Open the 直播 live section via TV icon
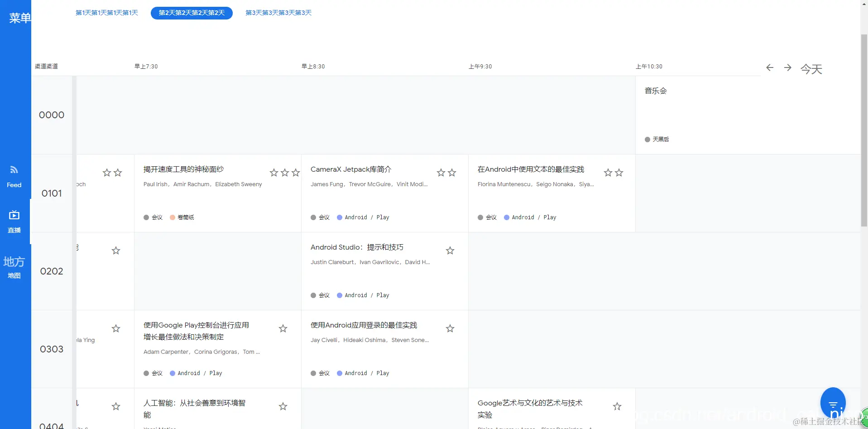 point(14,221)
